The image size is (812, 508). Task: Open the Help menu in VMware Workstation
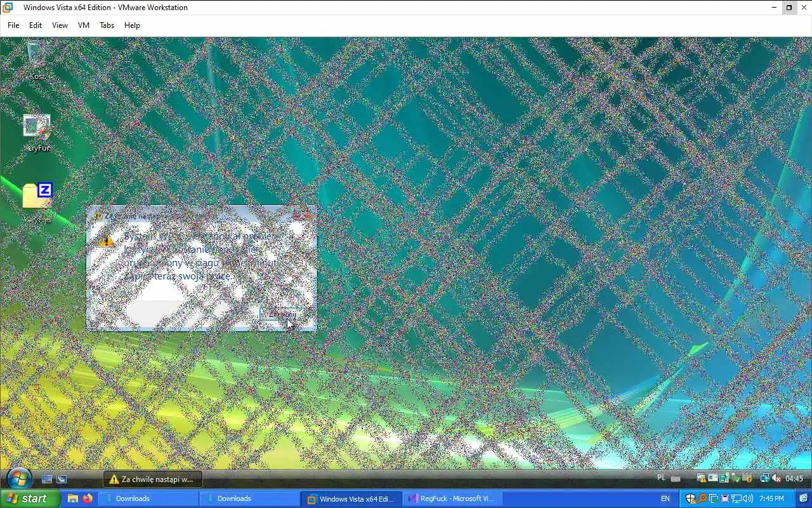click(132, 25)
